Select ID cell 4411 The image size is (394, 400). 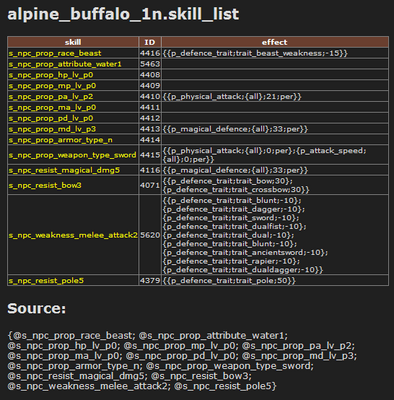pyautogui.click(x=150, y=107)
